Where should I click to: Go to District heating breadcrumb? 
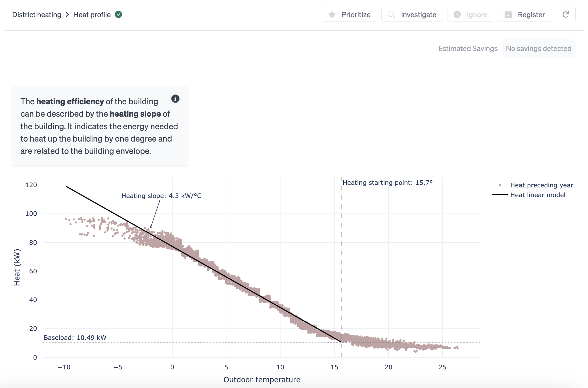coord(37,15)
